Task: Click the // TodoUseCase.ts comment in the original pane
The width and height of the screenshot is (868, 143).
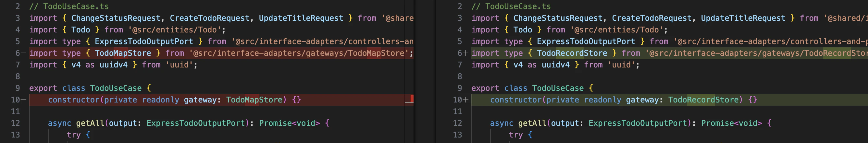Action: 69,6
